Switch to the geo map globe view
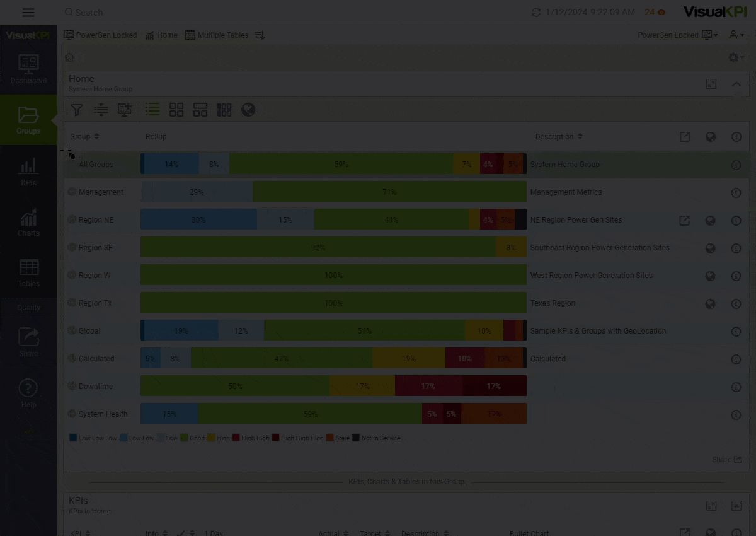 pos(248,110)
